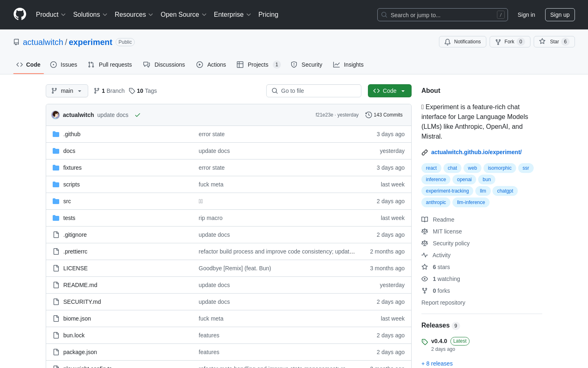Screen dimensions: 588x368
Task: Click the react topic tag
Action: click(431, 168)
